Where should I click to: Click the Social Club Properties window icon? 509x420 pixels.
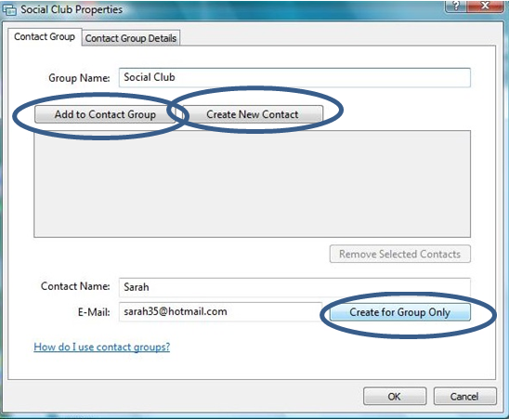[9, 9]
